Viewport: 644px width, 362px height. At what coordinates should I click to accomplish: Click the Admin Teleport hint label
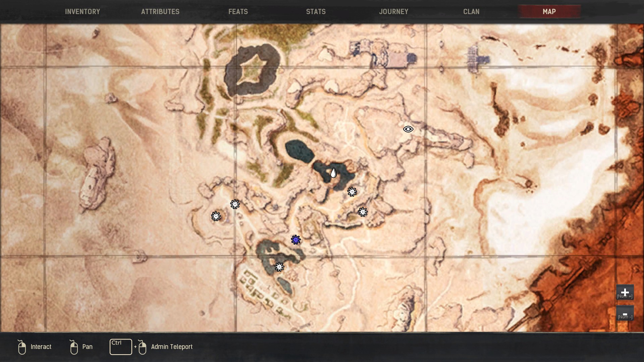[x=172, y=347]
